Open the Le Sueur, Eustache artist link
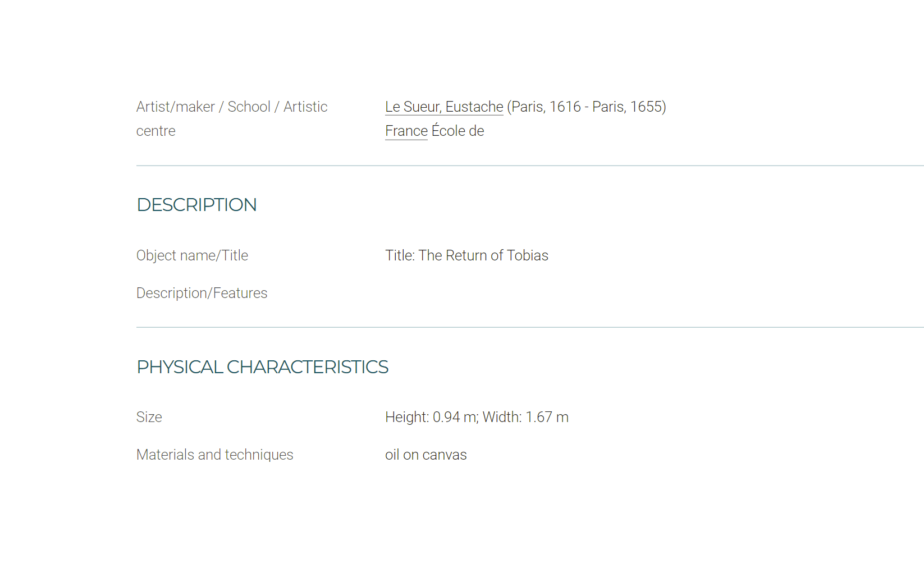This screenshot has height=573, width=924. pyautogui.click(x=444, y=107)
